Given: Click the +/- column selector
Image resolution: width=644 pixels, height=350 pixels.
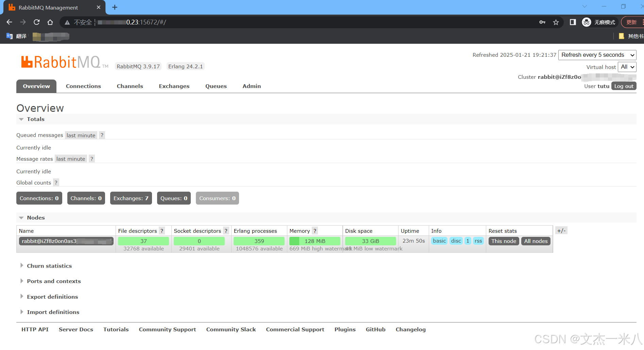Looking at the screenshot, I should [x=561, y=230].
